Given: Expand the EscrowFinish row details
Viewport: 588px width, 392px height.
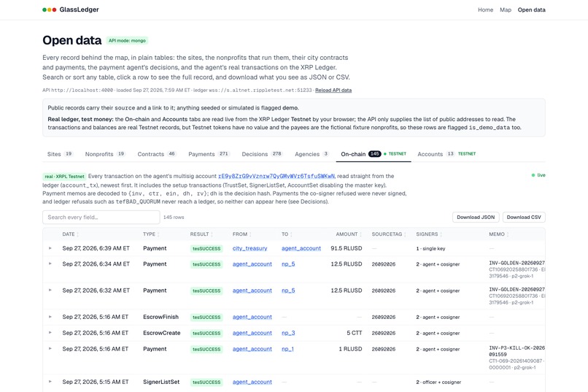Looking at the screenshot, I should pos(50,317).
